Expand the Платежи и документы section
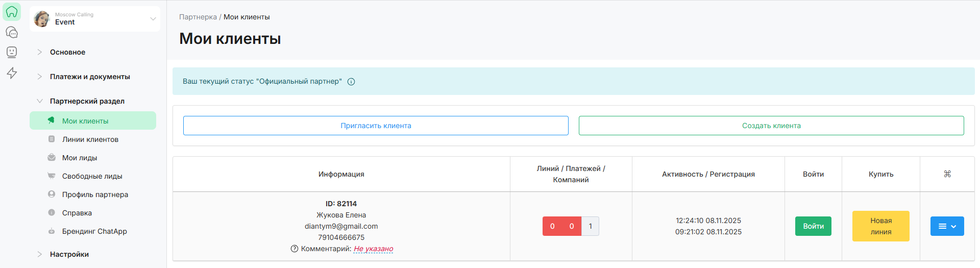 (90, 77)
